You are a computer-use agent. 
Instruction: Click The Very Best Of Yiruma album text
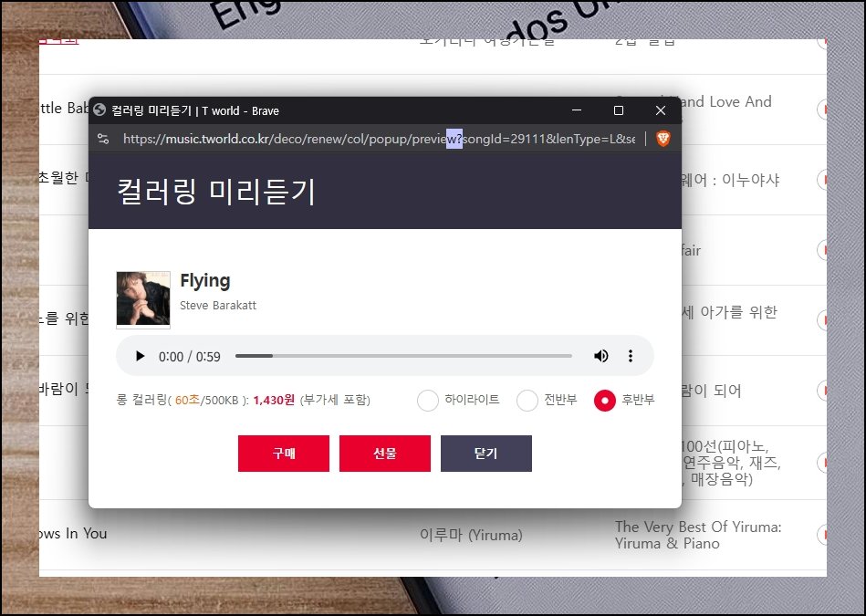coord(698,535)
